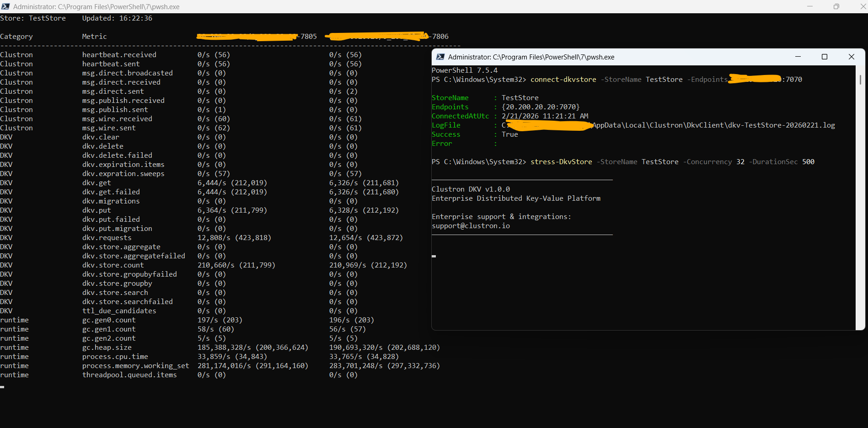The height and width of the screenshot is (428, 868).
Task: Minimize the front PowerShell window
Action: coord(798,57)
